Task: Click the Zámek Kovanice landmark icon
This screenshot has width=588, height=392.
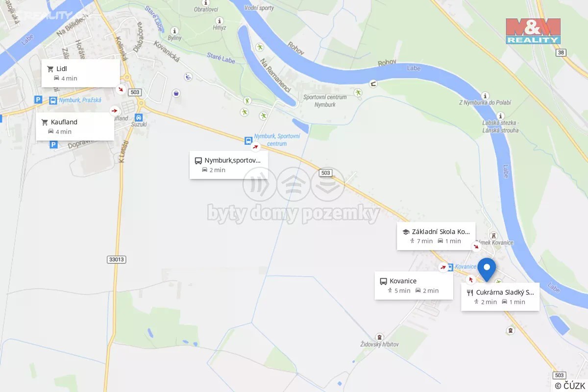Action: click(493, 236)
